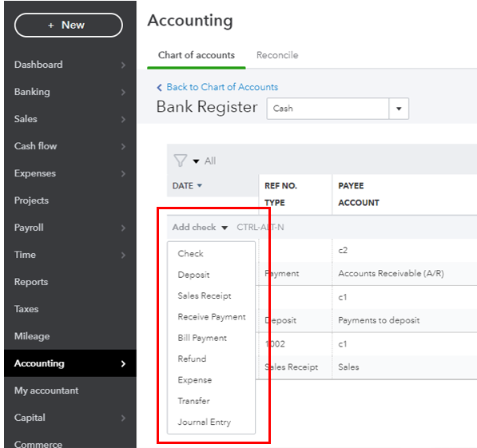477x448 pixels.
Task: Click the Add check button
Action: point(194,227)
